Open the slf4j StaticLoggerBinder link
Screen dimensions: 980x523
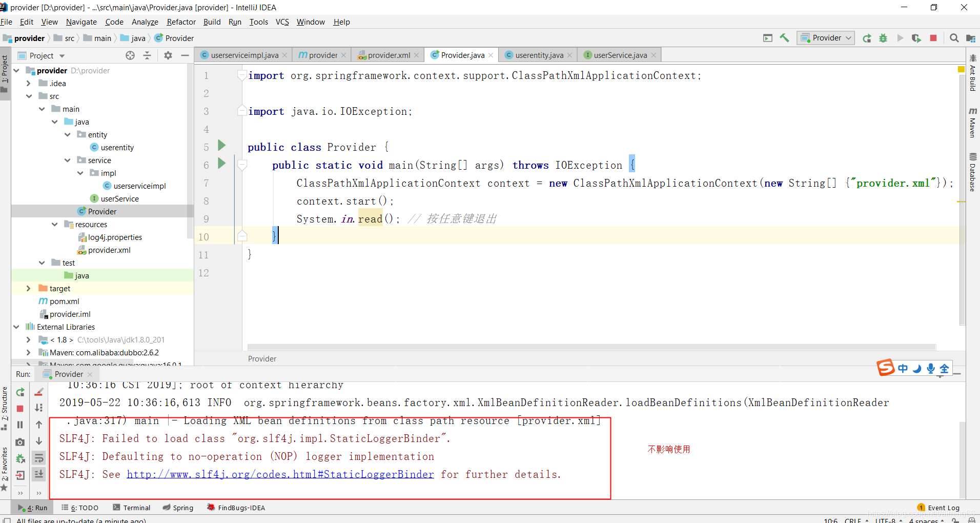(280, 474)
